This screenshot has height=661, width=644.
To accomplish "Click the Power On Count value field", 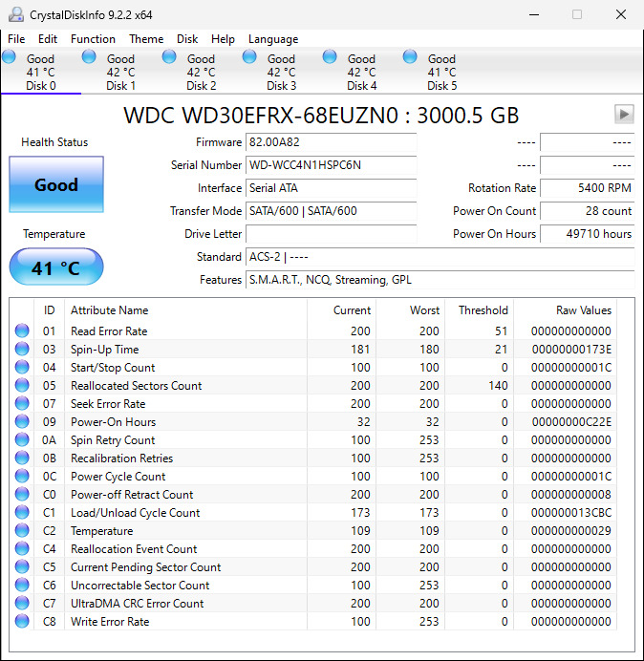I will [x=587, y=211].
